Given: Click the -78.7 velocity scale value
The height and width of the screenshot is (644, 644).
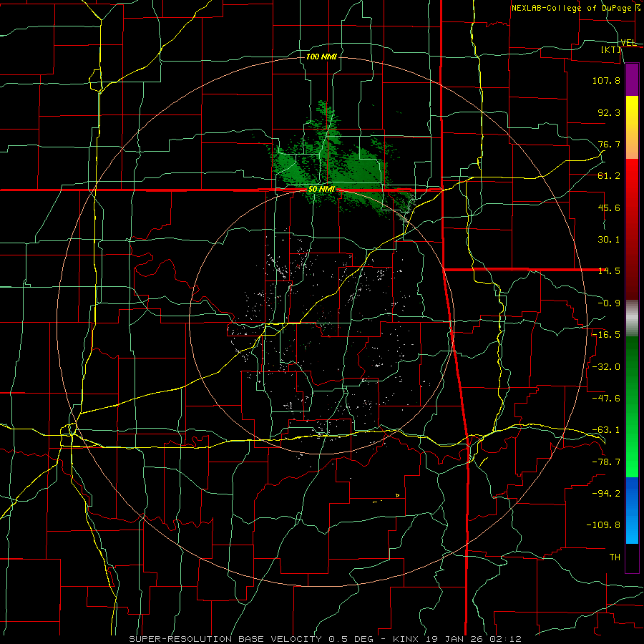Looking at the screenshot, I should [x=606, y=462].
